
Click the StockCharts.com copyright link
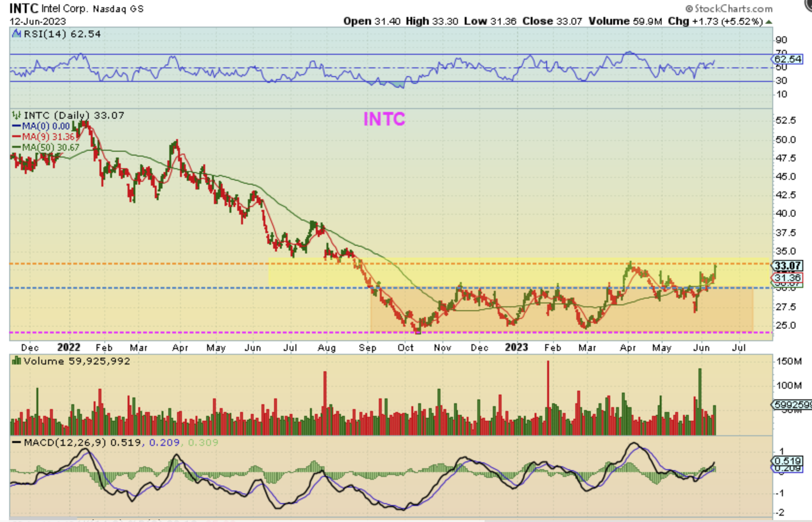[x=729, y=9]
